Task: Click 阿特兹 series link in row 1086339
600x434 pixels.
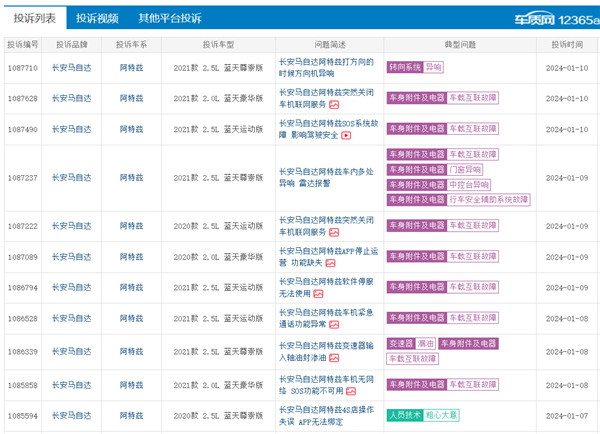Action: [x=131, y=351]
